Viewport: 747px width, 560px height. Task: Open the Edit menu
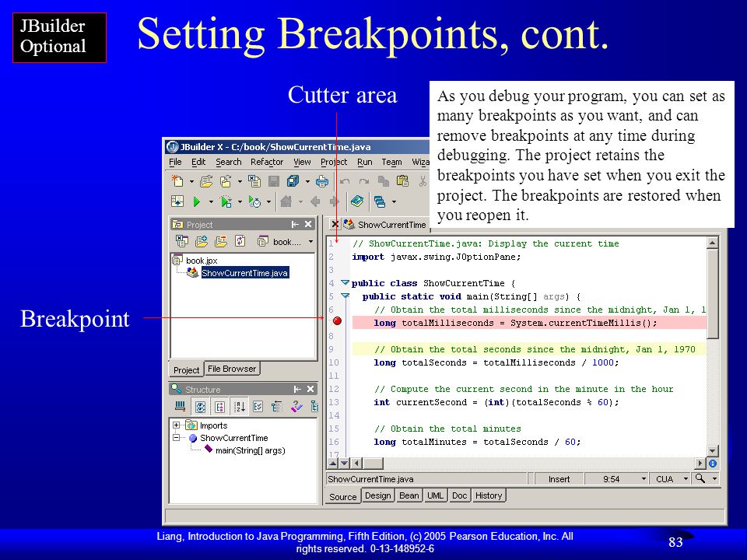coord(198,162)
